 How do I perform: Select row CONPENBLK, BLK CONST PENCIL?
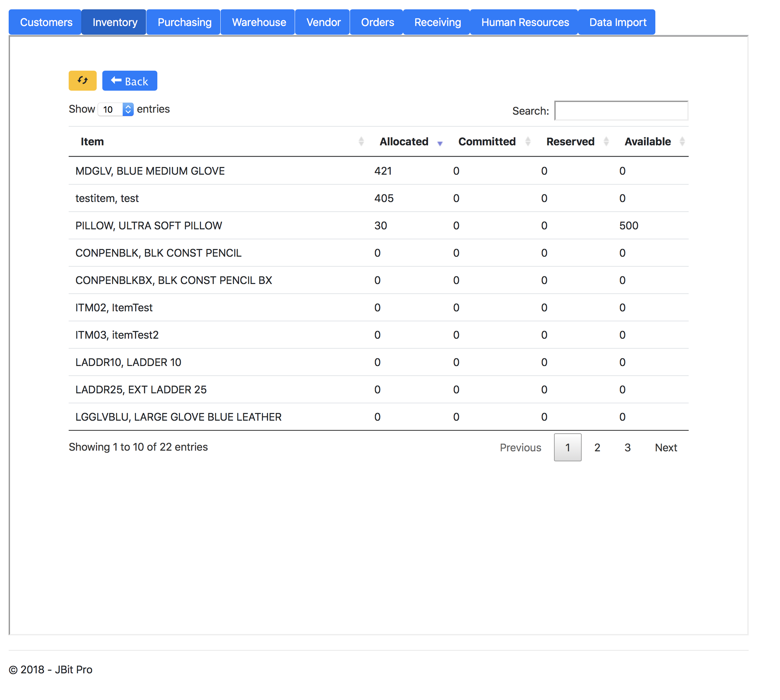pos(378,253)
